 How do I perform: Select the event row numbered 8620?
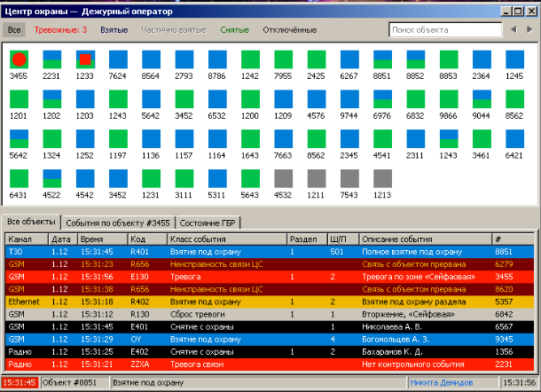(270, 289)
